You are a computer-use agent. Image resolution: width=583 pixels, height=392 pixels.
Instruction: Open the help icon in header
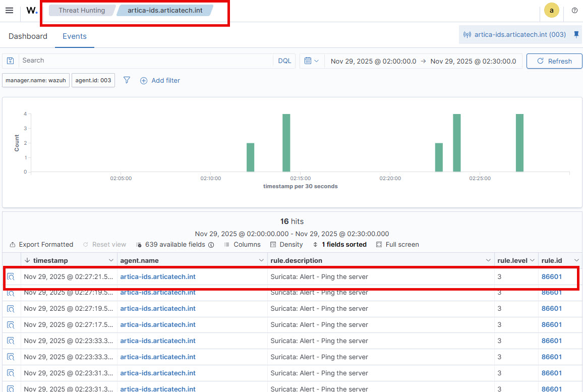point(574,11)
